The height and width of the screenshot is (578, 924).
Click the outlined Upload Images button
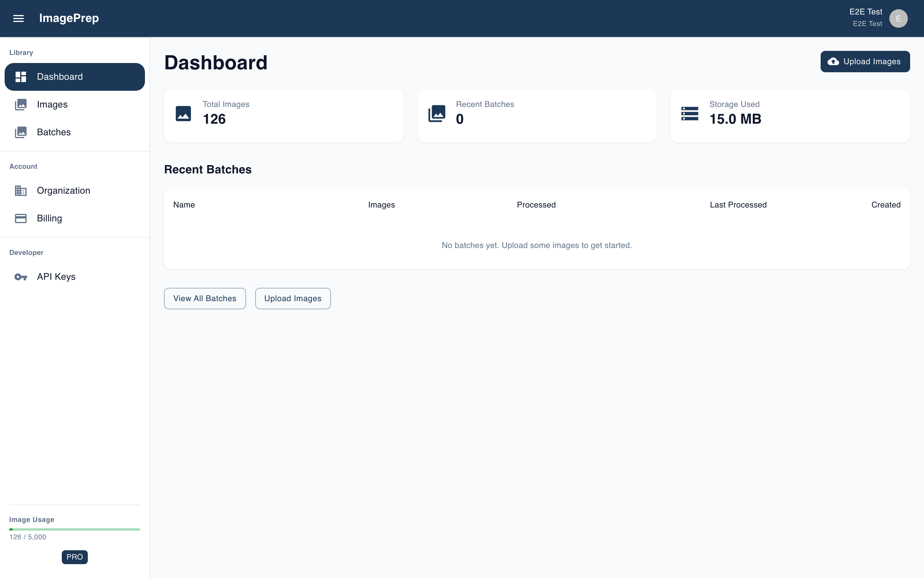293,299
